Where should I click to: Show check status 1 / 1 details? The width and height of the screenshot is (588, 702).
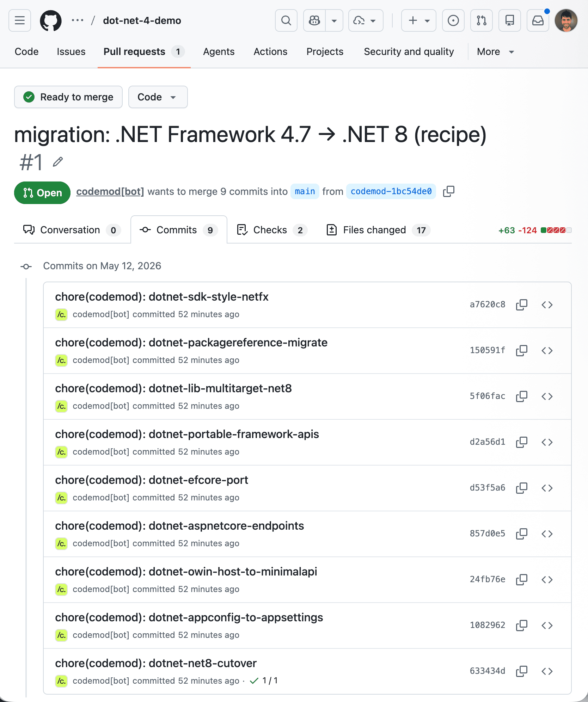264,681
